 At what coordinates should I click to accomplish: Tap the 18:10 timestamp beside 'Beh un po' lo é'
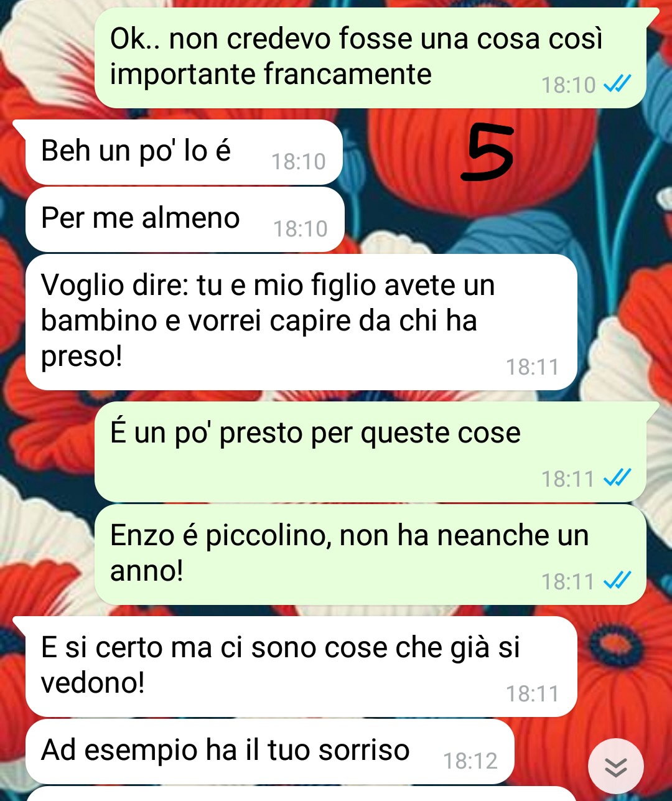tap(299, 162)
